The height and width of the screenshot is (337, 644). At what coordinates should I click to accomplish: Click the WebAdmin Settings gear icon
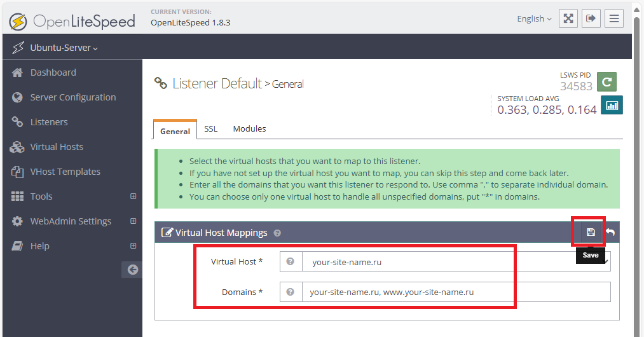click(17, 221)
